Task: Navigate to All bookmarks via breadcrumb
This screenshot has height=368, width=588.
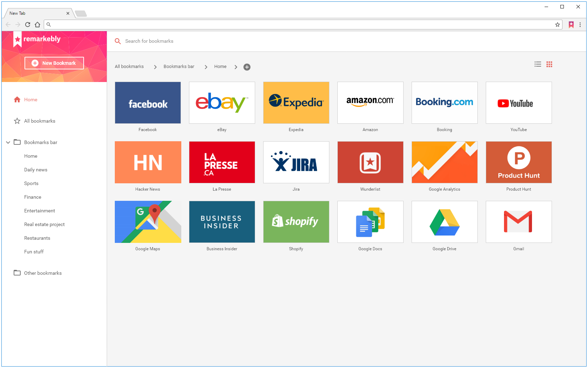Action: (129, 66)
